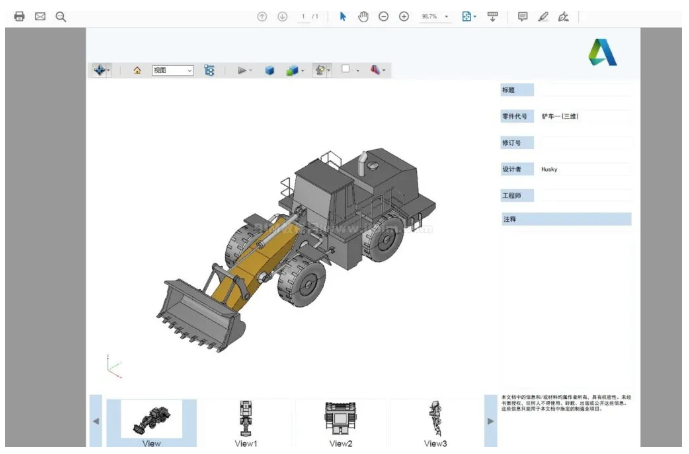Activate the hand pan tool
Viewport: 689px width, 454px height.
(363, 17)
